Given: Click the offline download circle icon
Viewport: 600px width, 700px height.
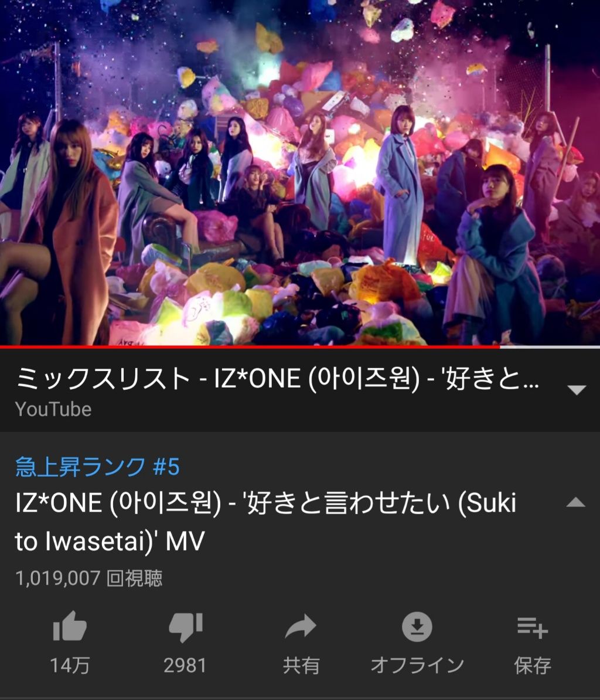Looking at the screenshot, I should click(x=417, y=626).
